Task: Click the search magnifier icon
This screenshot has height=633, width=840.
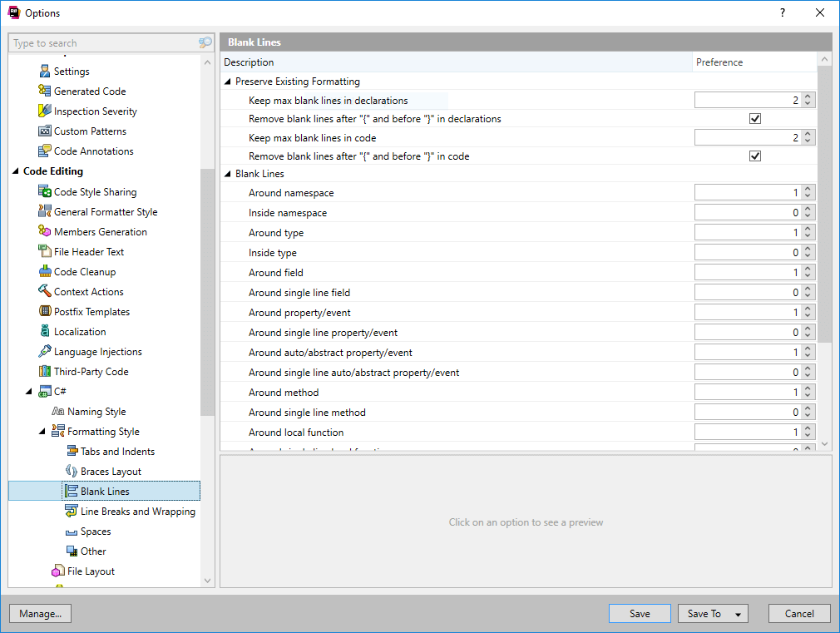Action: 205,43
